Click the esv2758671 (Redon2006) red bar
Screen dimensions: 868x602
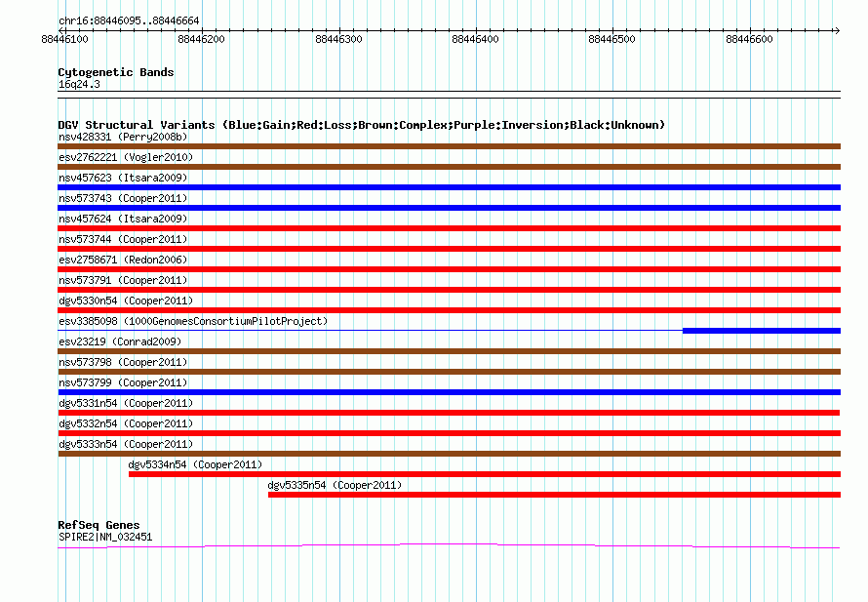coord(449,269)
